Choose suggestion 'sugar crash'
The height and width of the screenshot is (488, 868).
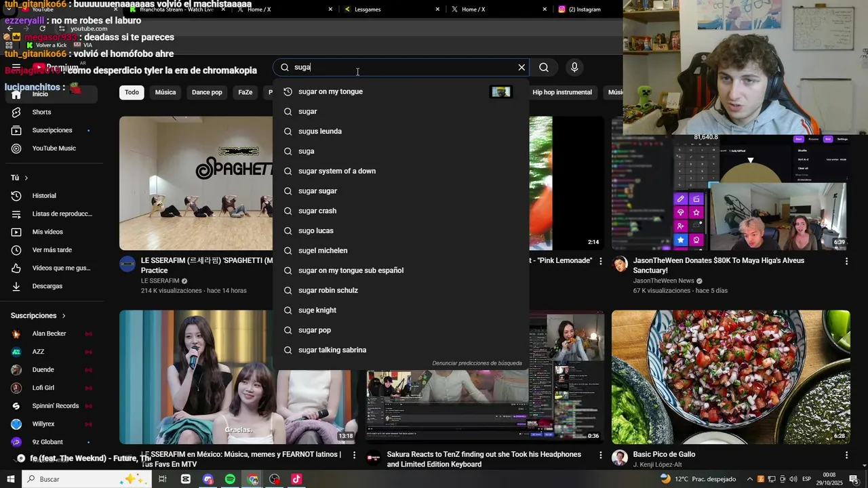[x=401, y=211]
